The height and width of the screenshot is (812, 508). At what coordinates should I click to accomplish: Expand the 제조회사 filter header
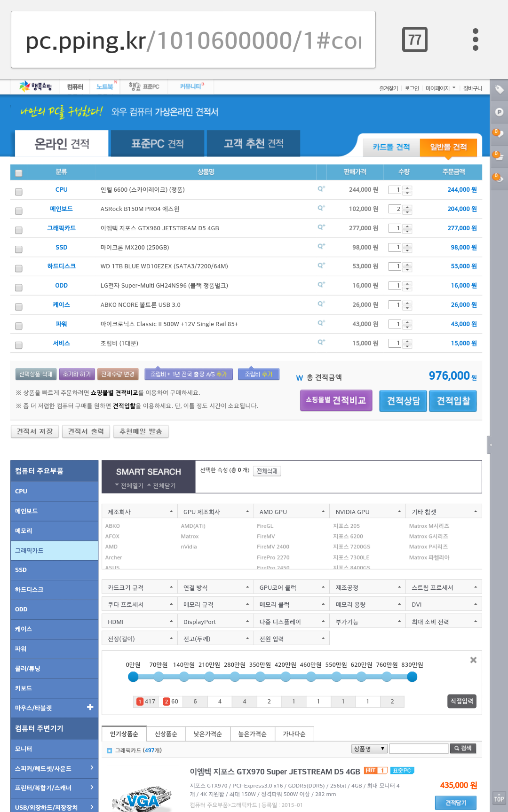point(140,512)
